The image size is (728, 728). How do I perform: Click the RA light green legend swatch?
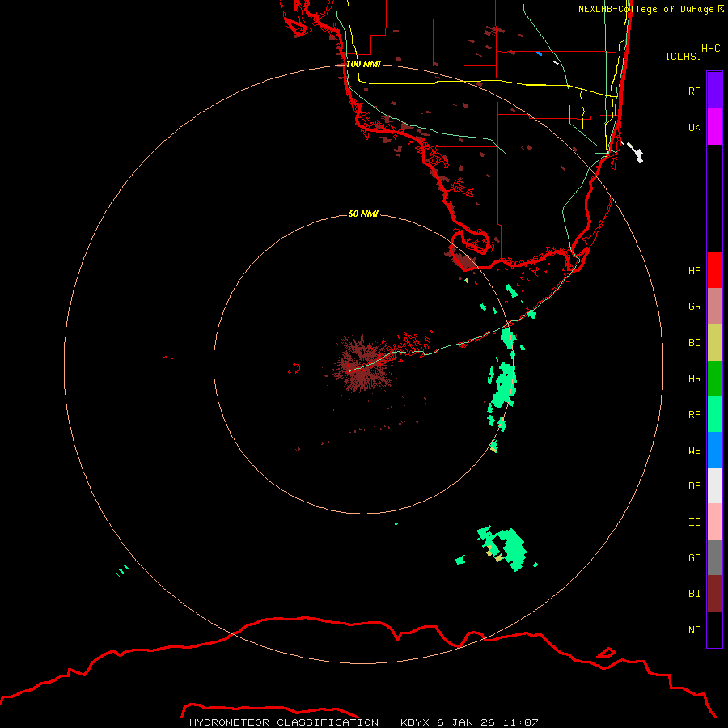pyautogui.click(x=714, y=414)
